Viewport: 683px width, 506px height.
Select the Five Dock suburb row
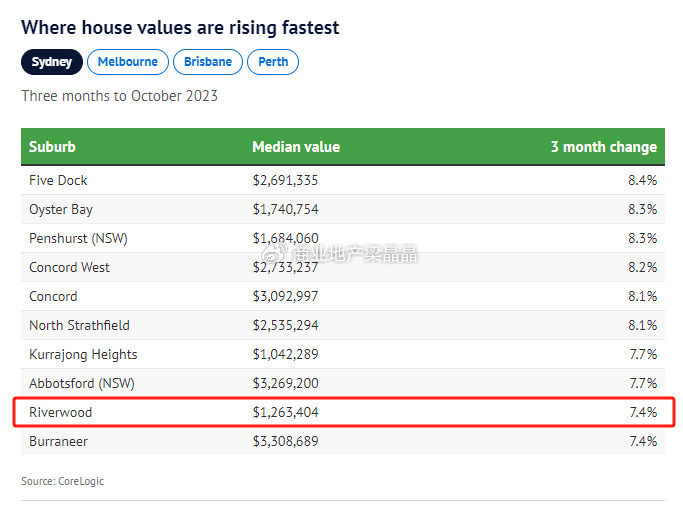pos(58,180)
